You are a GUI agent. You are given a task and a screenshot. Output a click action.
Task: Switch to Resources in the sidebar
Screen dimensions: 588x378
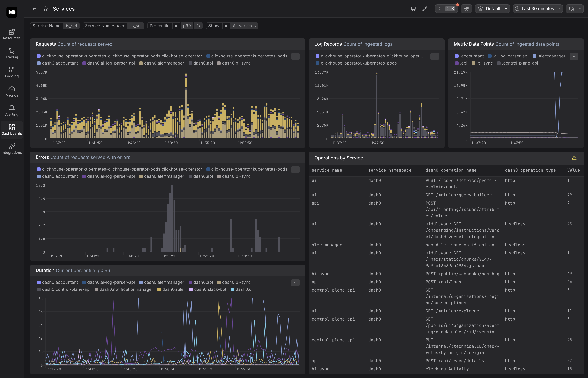pyautogui.click(x=12, y=34)
